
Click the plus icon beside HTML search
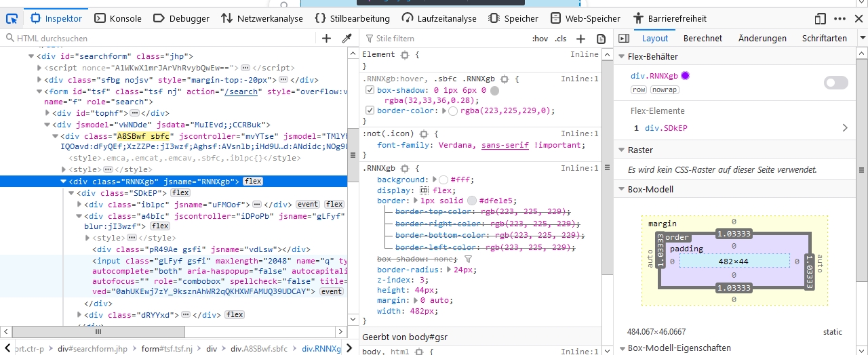(326, 39)
